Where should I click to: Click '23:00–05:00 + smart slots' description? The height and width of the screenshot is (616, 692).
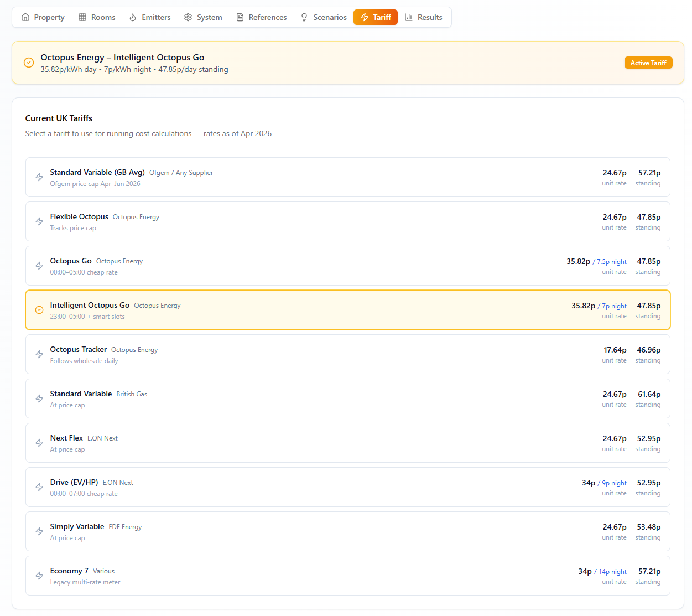[x=87, y=317]
